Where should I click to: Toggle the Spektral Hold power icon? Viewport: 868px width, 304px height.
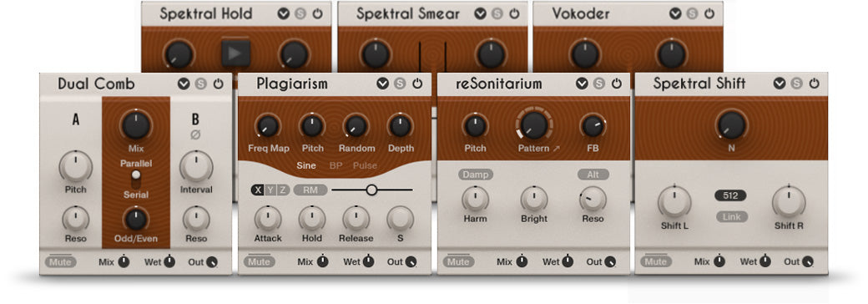[x=318, y=14]
